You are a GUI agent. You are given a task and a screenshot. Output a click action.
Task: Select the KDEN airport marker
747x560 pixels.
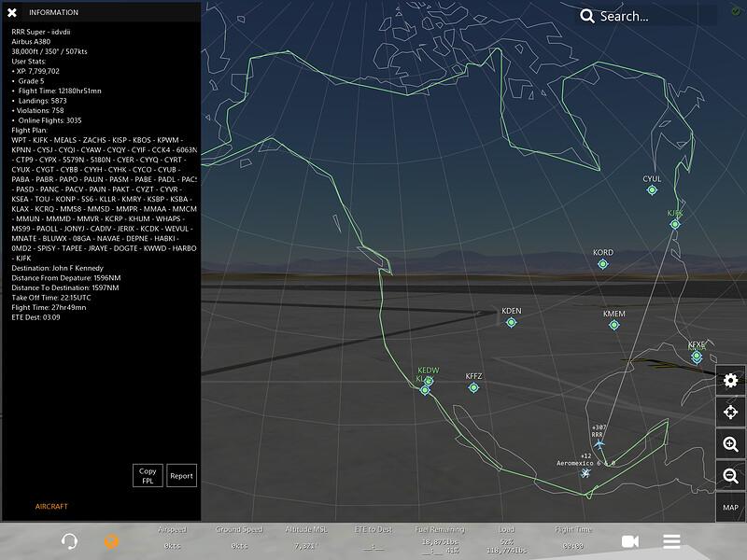point(511,322)
